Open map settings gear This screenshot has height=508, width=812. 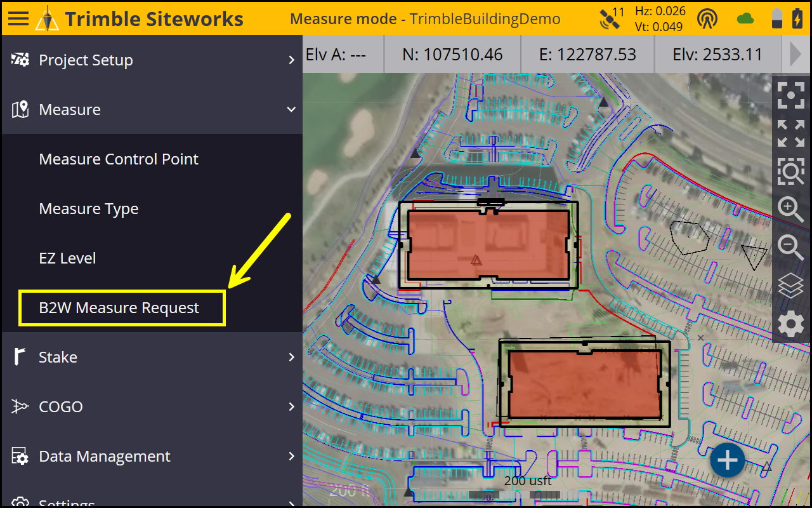(x=790, y=324)
